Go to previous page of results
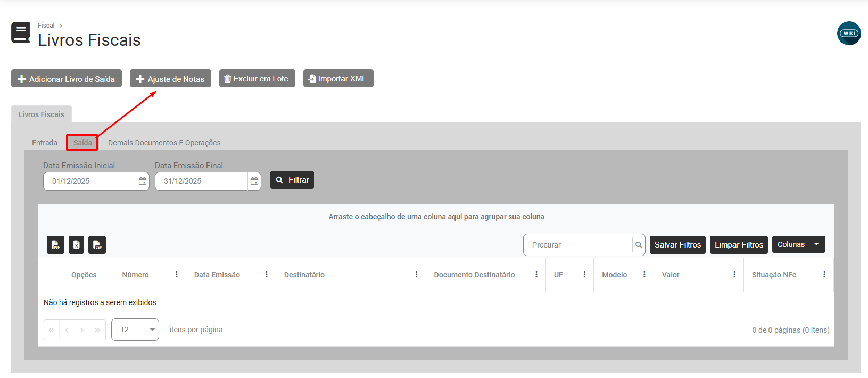This screenshot has height=378, width=868. (x=67, y=330)
